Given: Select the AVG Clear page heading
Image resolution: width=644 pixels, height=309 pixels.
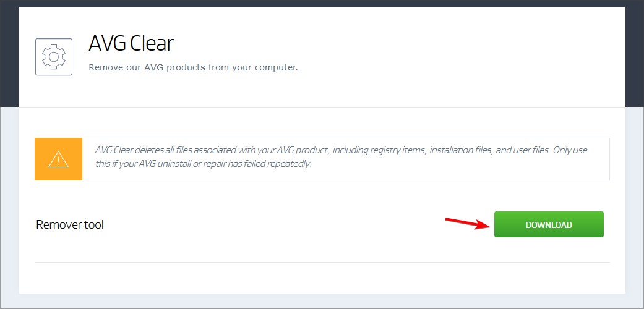Looking at the screenshot, I should point(131,43).
